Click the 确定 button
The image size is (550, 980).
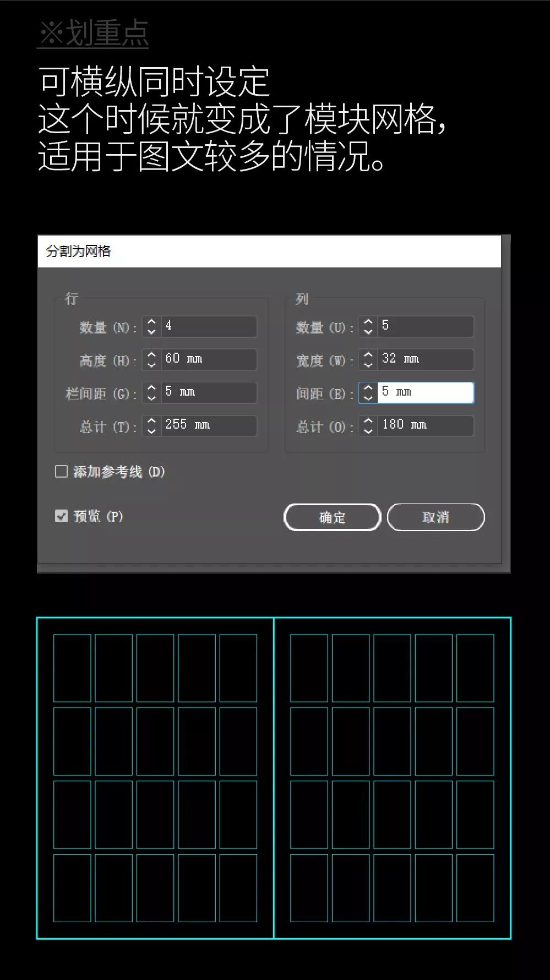[x=332, y=517]
